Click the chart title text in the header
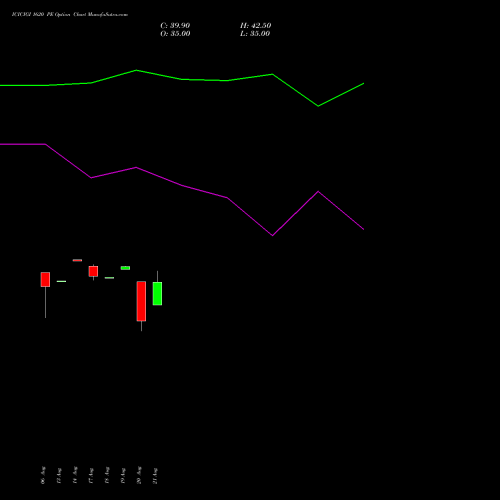Screen dimensions: 500x500 (x=70, y=15)
